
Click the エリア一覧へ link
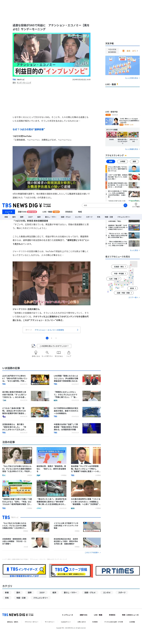point(134,297)
